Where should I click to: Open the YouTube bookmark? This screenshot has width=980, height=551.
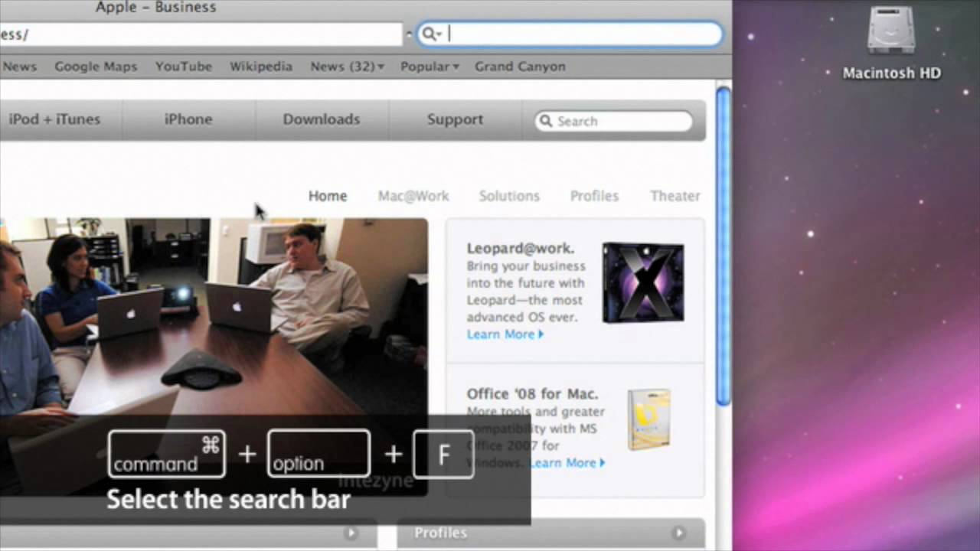click(184, 67)
